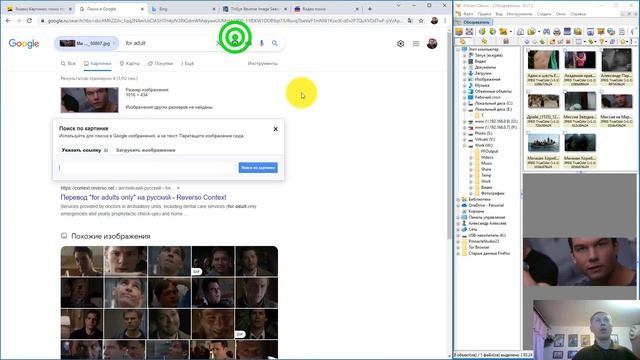The height and width of the screenshot is (360, 640).
Task: Click the Инструменты link under Google search
Action: (x=263, y=64)
